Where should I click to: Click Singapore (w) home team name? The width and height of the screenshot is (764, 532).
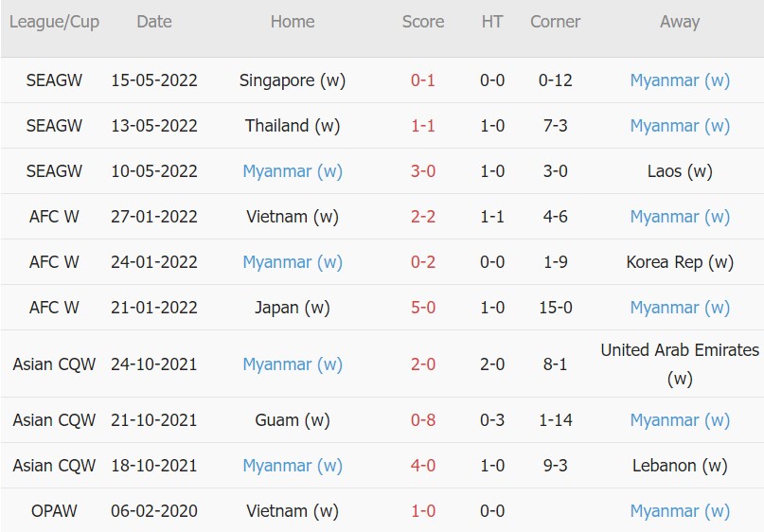293,80
